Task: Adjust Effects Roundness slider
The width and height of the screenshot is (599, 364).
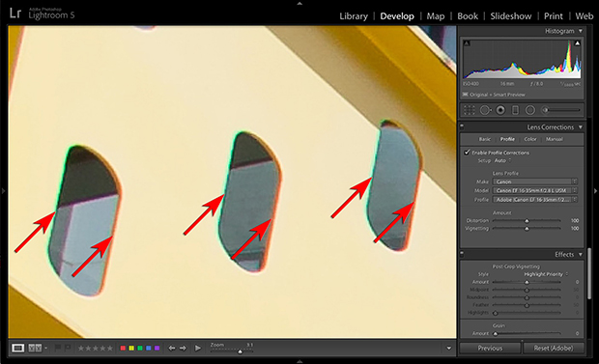Action: [527, 297]
